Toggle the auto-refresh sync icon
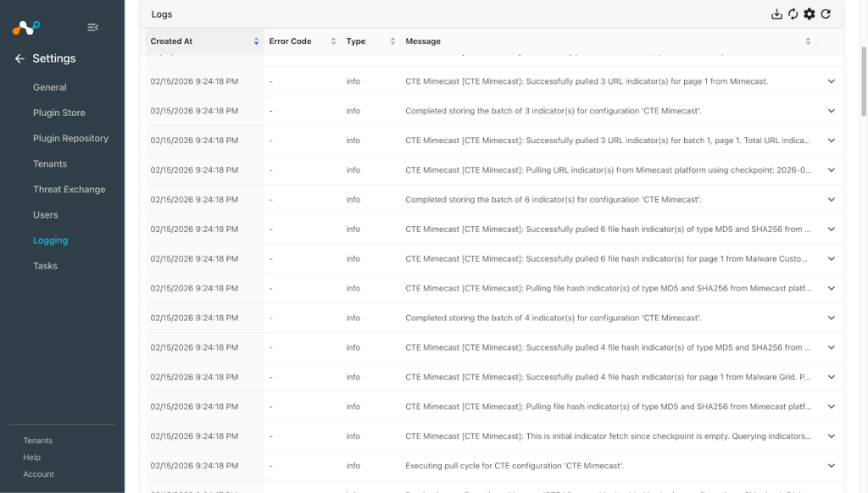Viewport: 868px width, 493px height. pos(793,14)
